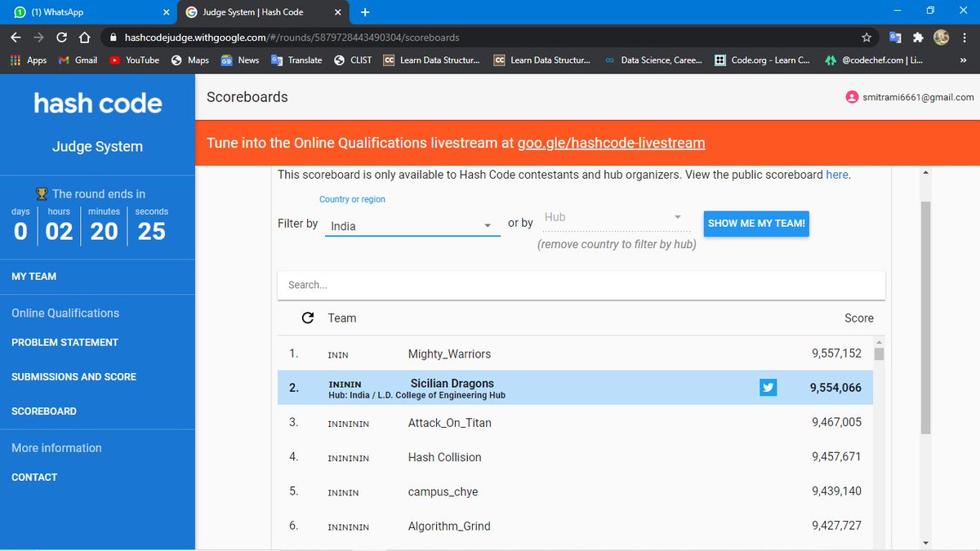Open the Apps bookmark shortcut
Screen dimensions: 980x551
[x=29, y=60]
